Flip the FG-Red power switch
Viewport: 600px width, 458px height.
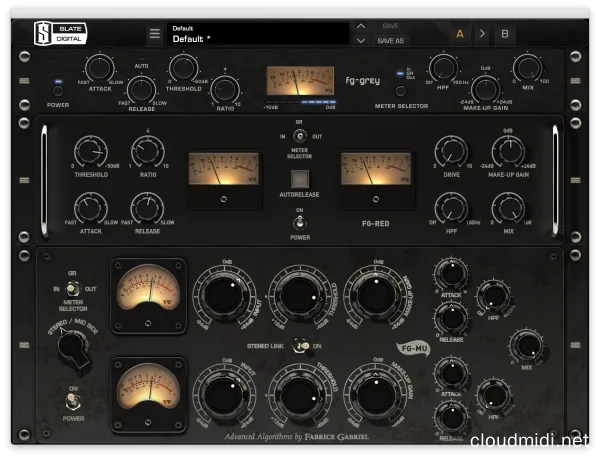click(300, 223)
